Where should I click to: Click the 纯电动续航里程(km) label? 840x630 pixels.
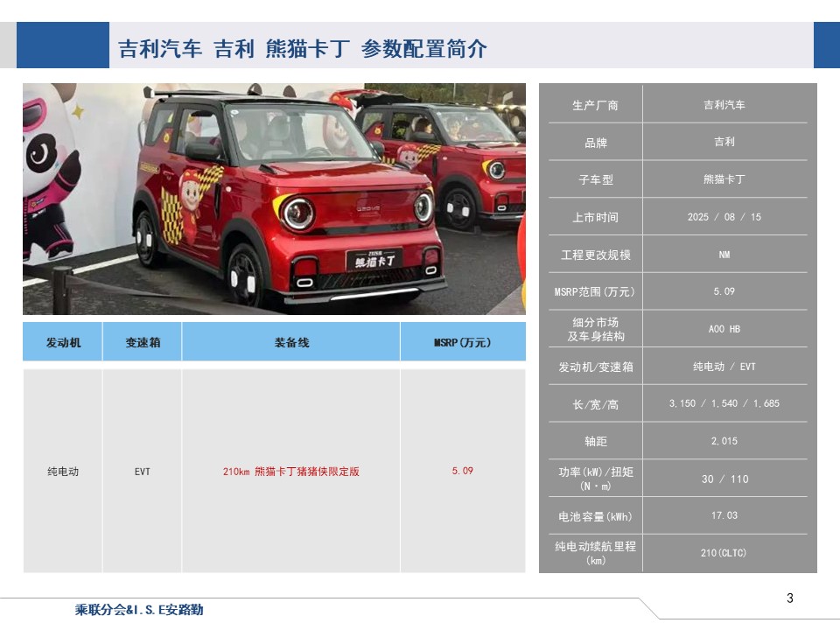pyautogui.click(x=595, y=553)
